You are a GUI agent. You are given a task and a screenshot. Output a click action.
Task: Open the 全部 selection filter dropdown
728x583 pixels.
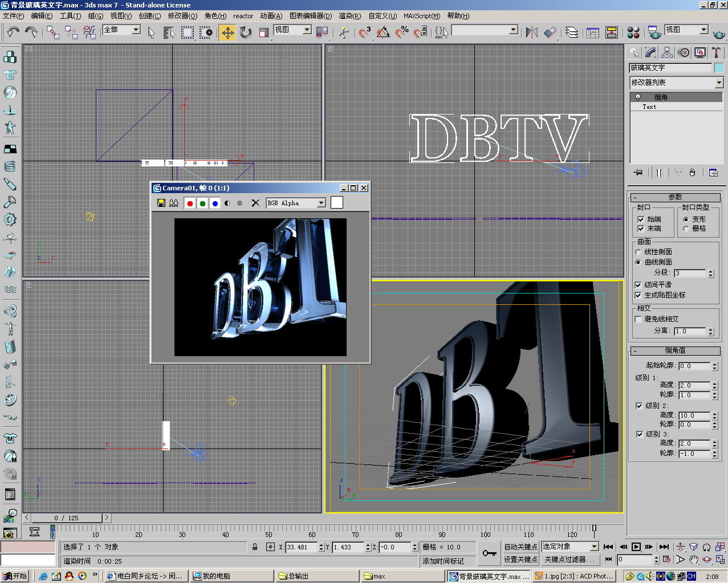(x=136, y=30)
